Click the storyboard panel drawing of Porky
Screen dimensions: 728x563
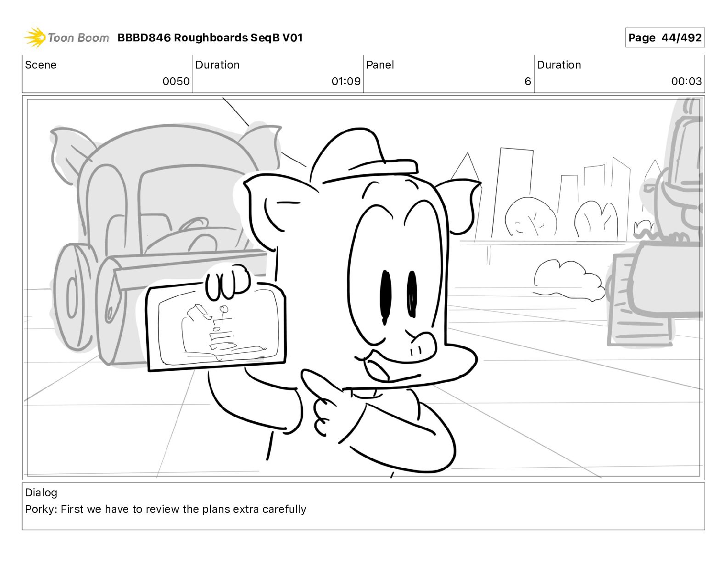[363, 288]
